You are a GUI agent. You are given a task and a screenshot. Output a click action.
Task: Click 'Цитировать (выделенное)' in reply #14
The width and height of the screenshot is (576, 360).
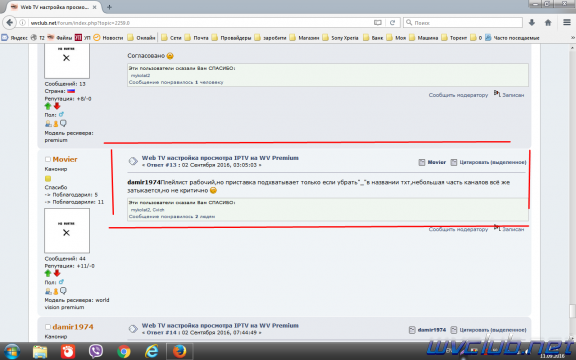pyautogui.click(x=489, y=330)
